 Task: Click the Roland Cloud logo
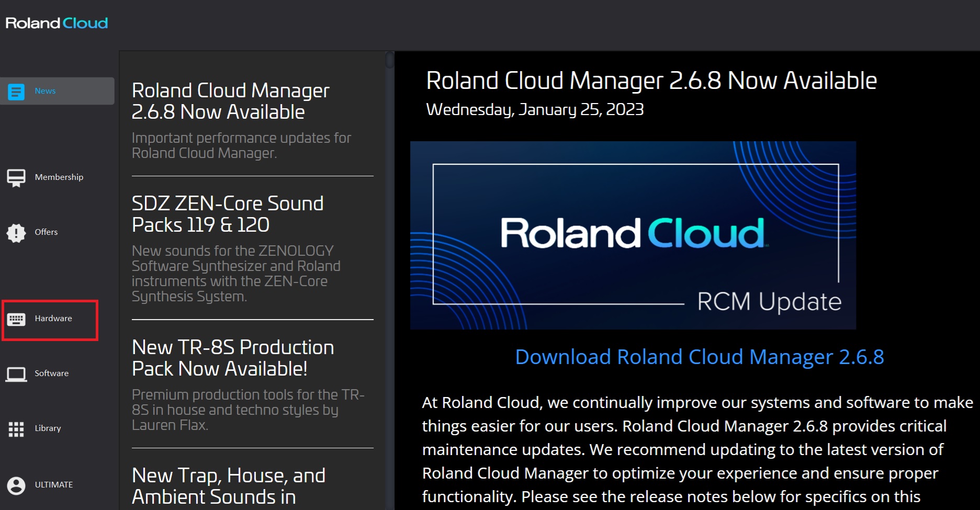57,23
